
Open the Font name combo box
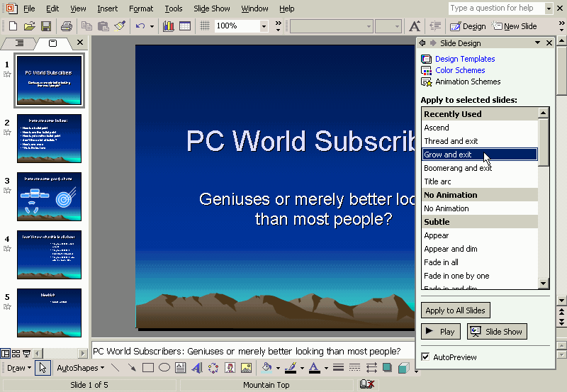(331, 26)
